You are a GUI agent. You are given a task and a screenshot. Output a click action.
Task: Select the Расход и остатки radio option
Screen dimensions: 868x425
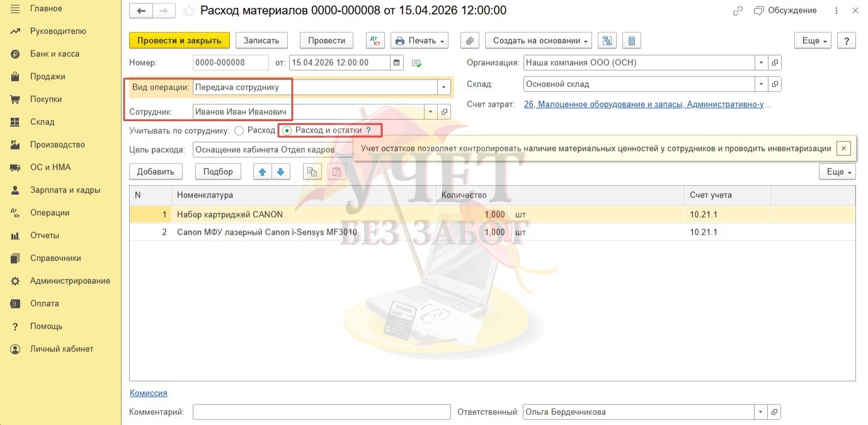coord(287,131)
